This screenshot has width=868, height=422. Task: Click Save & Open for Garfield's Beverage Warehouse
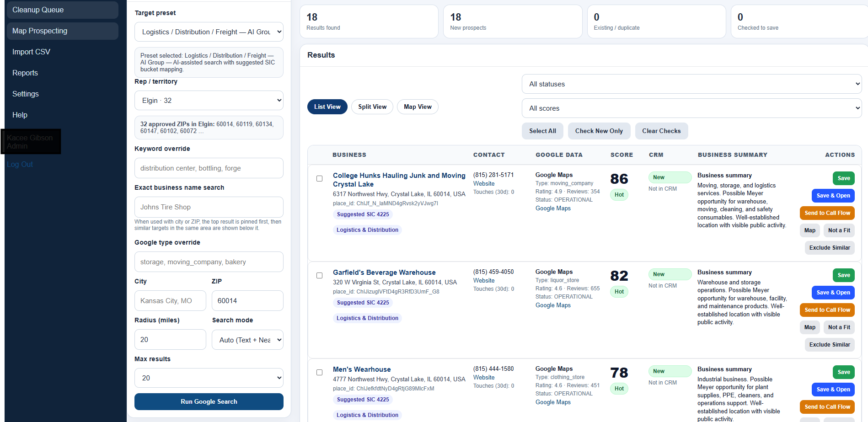[x=833, y=293]
